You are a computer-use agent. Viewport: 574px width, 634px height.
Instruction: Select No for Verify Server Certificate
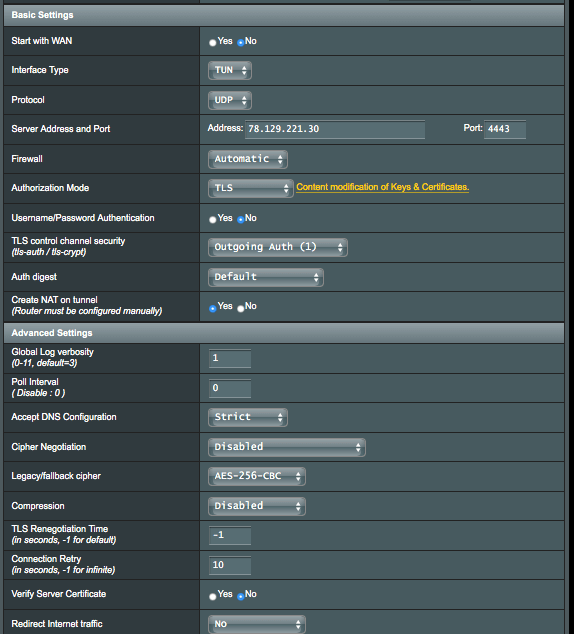[241, 596]
